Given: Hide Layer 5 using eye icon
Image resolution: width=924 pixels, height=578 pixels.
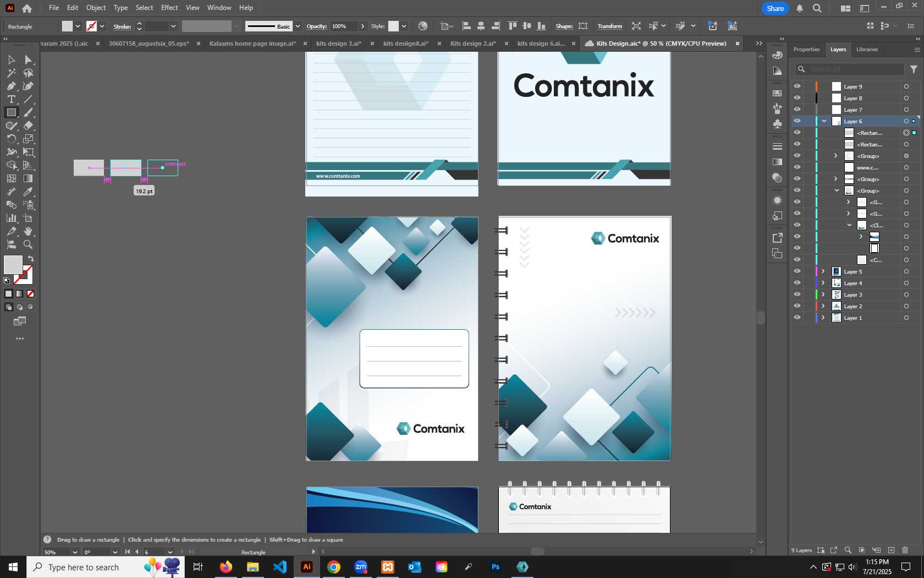Looking at the screenshot, I should point(797,271).
